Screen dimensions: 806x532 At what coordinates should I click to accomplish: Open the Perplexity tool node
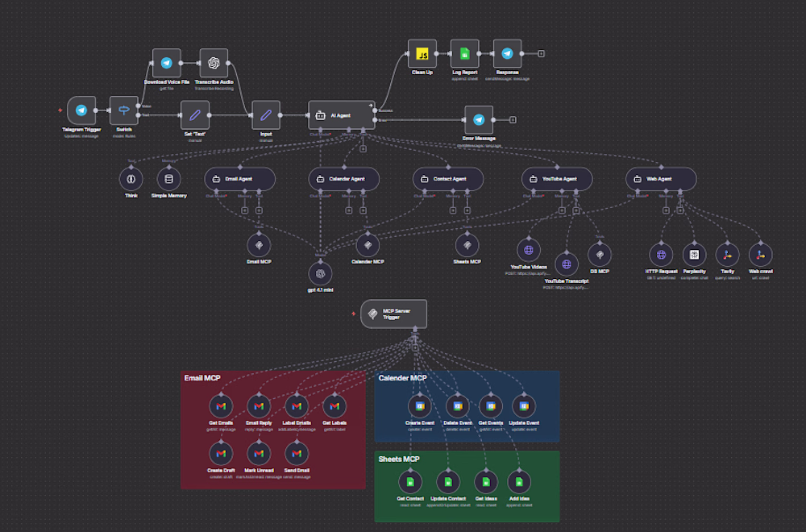pos(695,255)
